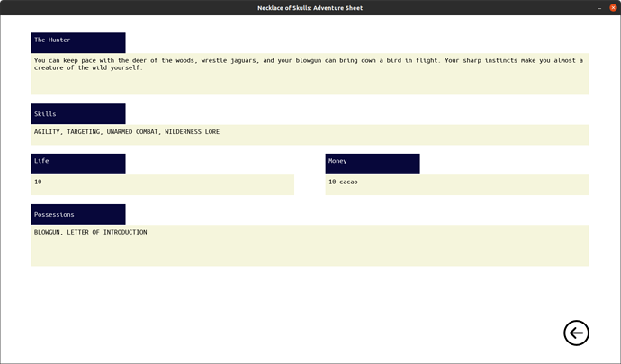This screenshot has height=364, width=621.
Task: Minimize the Adventure Sheet window
Action: coord(599,7)
